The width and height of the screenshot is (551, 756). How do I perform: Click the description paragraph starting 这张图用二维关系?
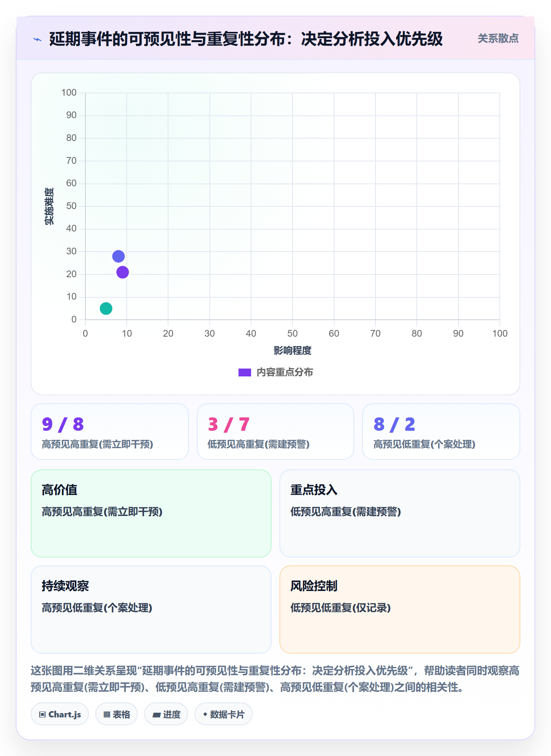(275, 679)
